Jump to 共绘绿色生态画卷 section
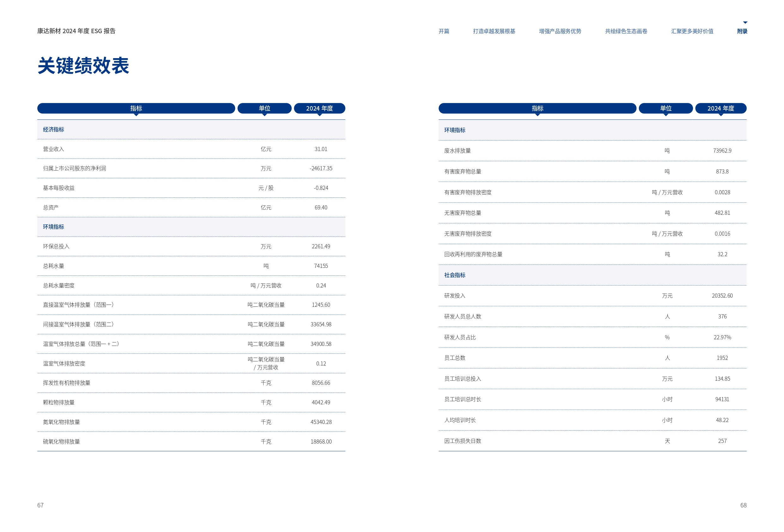The height and width of the screenshot is (532, 784). point(626,31)
